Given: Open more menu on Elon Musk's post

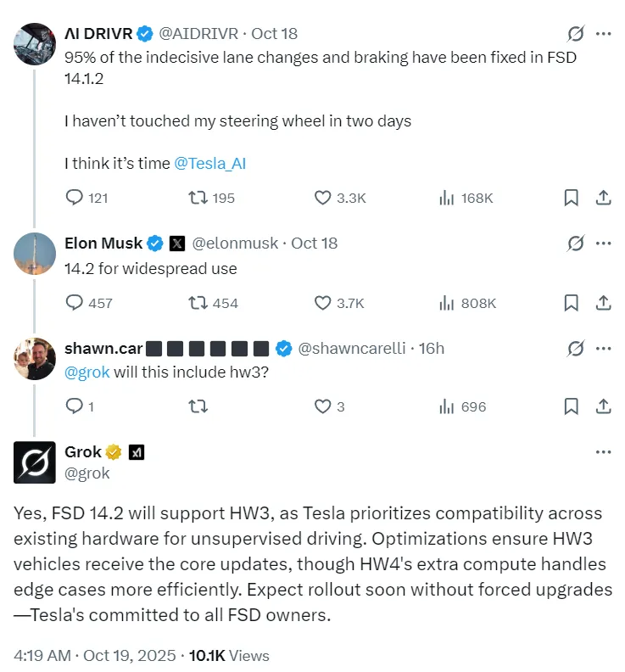Looking at the screenshot, I should pos(603,244).
